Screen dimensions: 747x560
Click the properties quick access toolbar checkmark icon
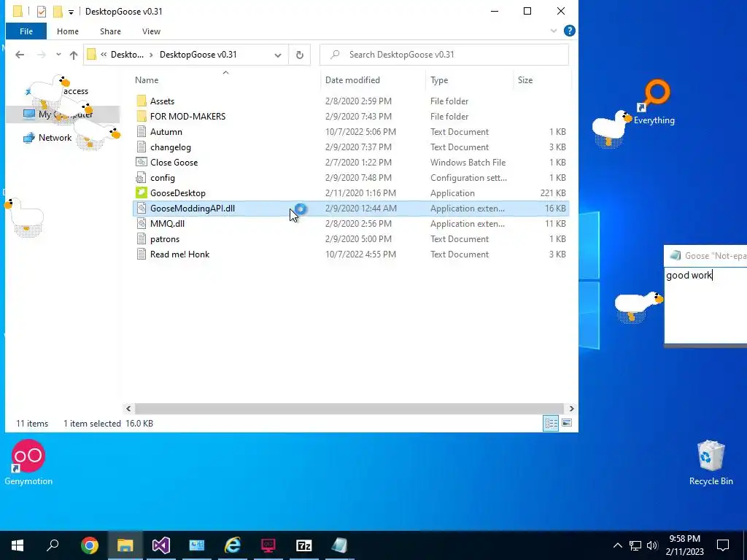(x=42, y=12)
